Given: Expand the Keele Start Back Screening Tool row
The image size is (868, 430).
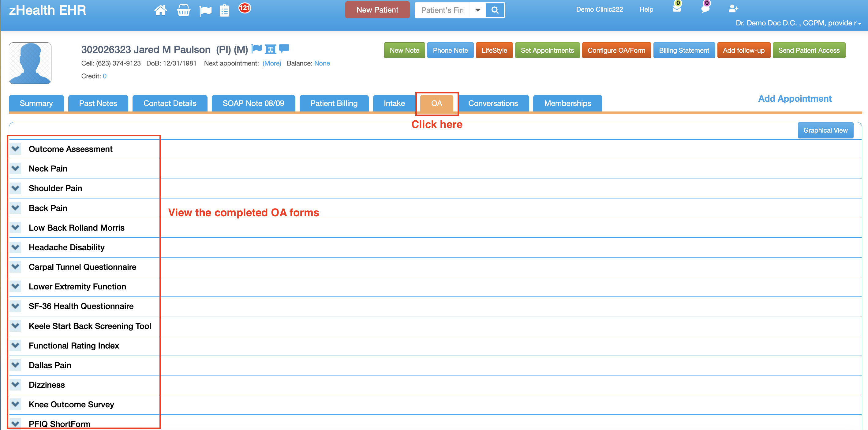Looking at the screenshot, I should 15,325.
